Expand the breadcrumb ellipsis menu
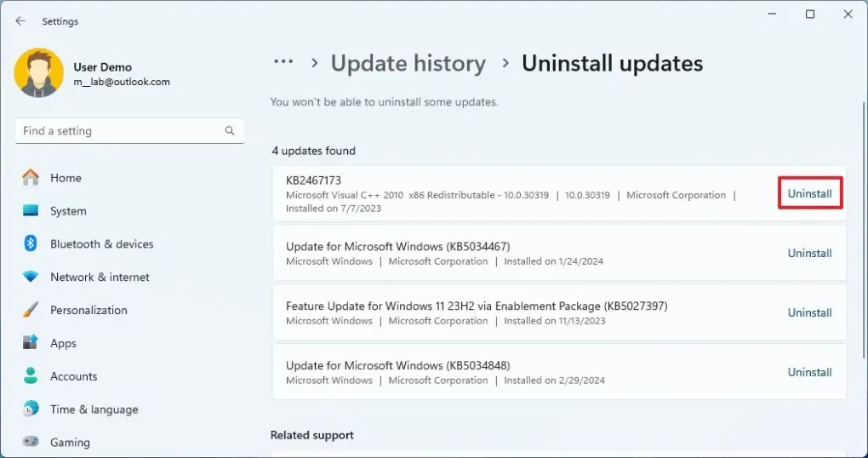868x458 pixels. (283, 63)
